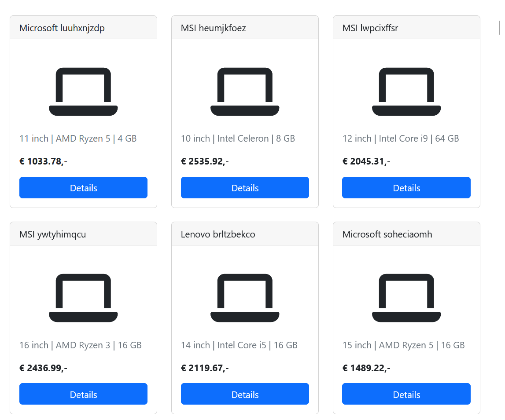
Task: Click the € 1033.78 price
Action: tap(43, 161)
